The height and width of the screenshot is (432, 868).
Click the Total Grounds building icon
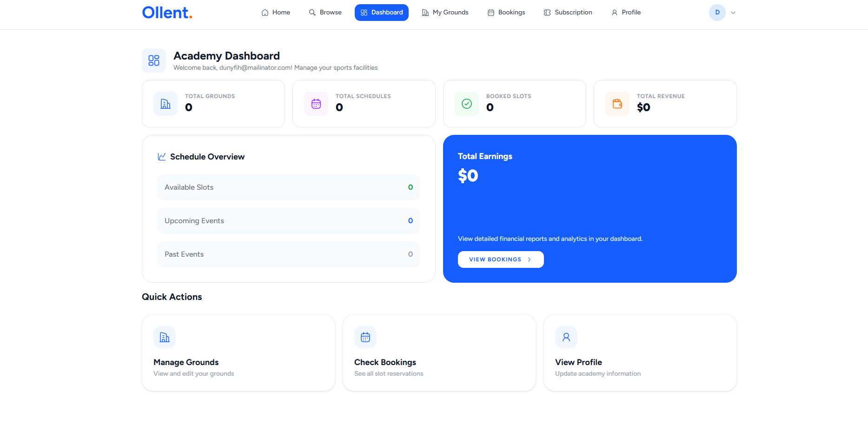pyautogui.click(x=166, y=104)
